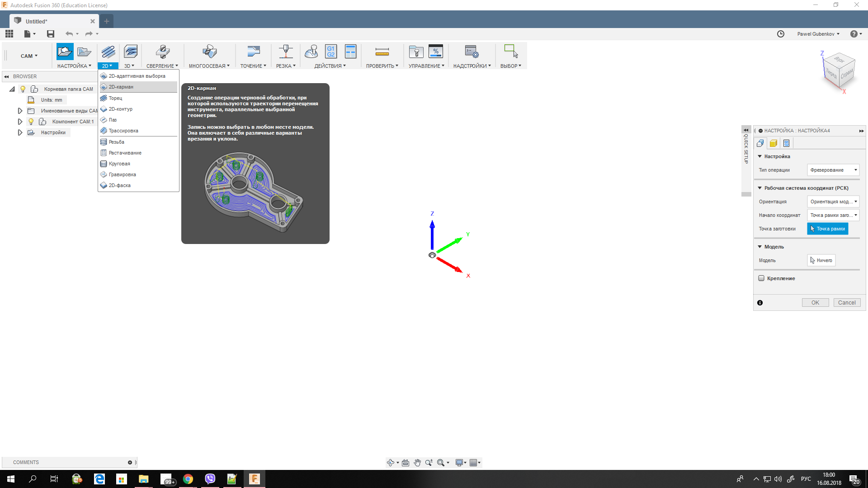The width and height of the screenshot is (868, 488).
Task: Open the CAM workspace dropdown
Action: point(29,56)
